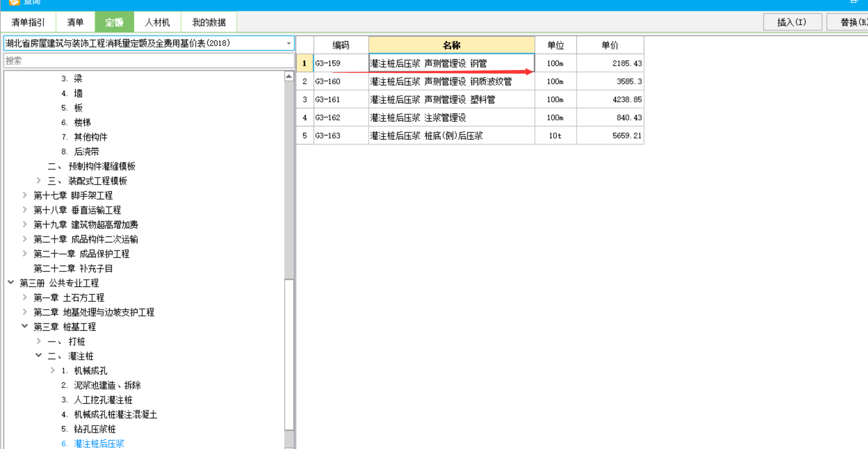Select 5. 钻孔压浆桩

(x=89, y=429)
